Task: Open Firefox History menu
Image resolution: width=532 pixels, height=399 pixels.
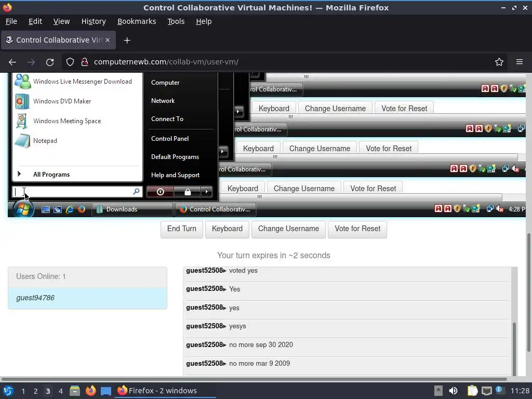Action: tap(94, 21)
